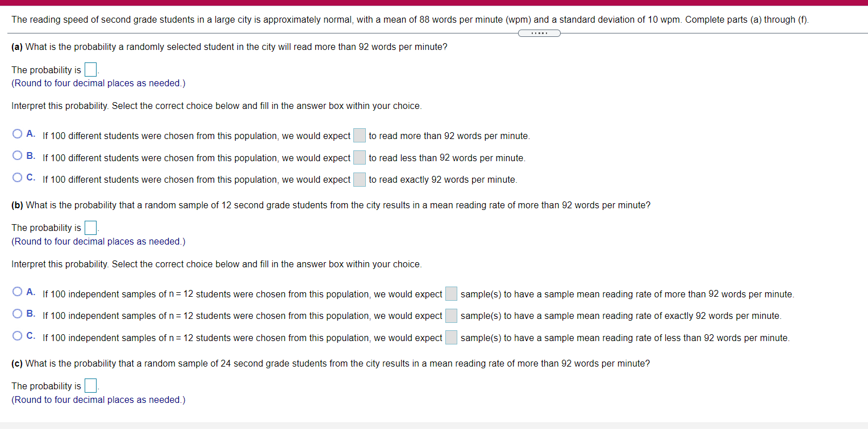
Task: Click the answer box next to choice C about exactly 92 wpm
Action: pyautogui.click(x=359, y=179)
